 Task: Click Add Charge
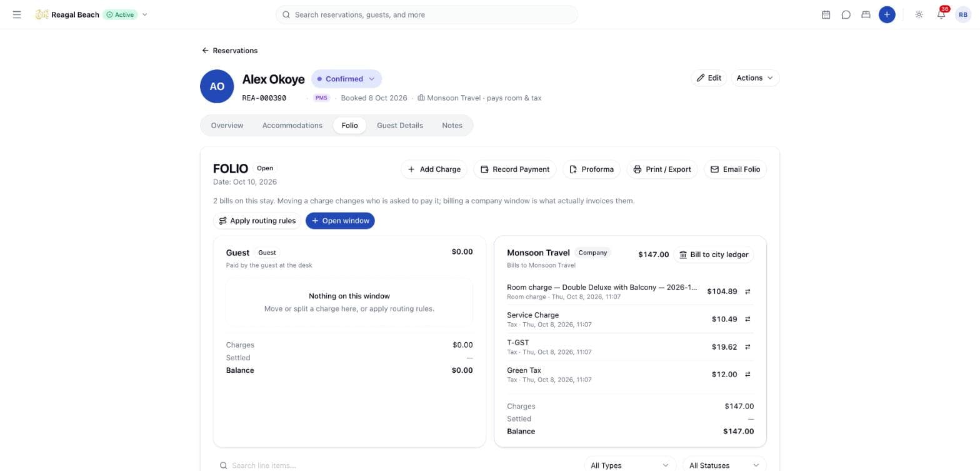coord(434,170)
